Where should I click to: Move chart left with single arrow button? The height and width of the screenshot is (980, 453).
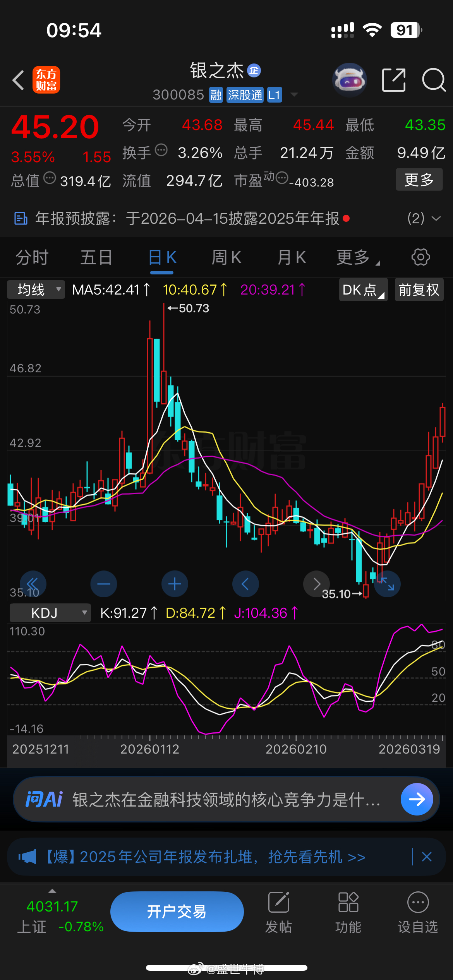coord(245,584)
